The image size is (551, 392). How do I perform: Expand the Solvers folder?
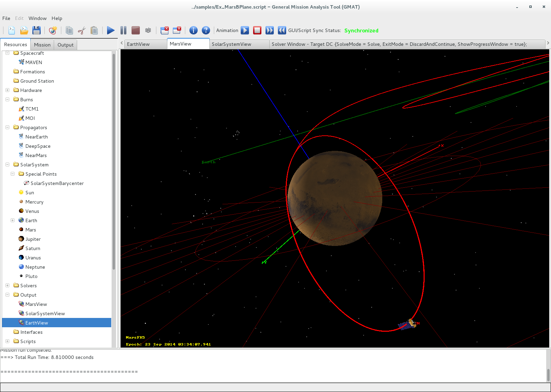tap(7, 286)
